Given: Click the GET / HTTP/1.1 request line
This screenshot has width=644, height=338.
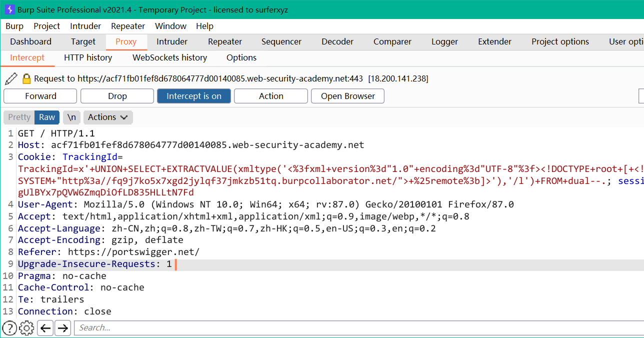Looking at the screenshot, I should click(56, 133).
